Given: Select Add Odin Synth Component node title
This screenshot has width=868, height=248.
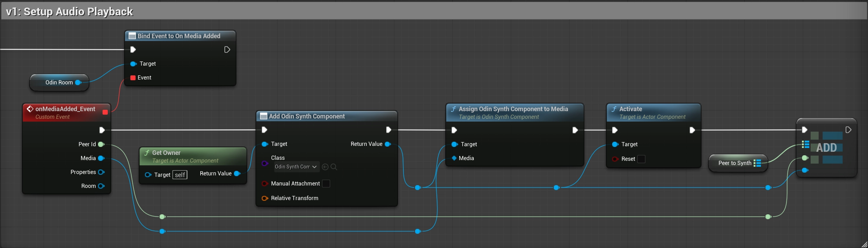Looking at the screenshot, I should point(307,116).
